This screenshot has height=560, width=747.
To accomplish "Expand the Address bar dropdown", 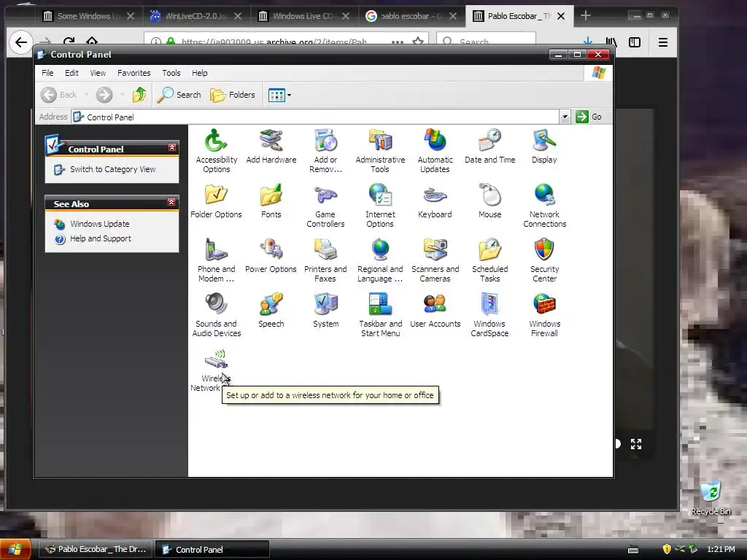I will 565,117.
